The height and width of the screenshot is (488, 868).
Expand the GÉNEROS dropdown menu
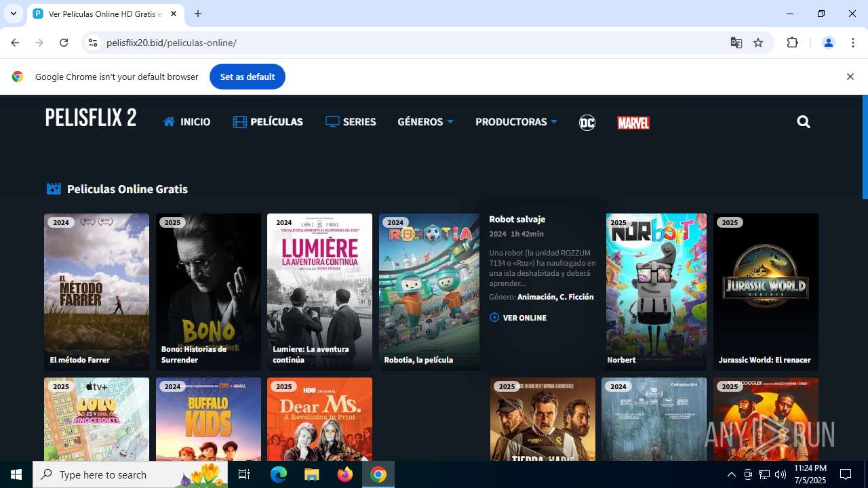point(425,122)
